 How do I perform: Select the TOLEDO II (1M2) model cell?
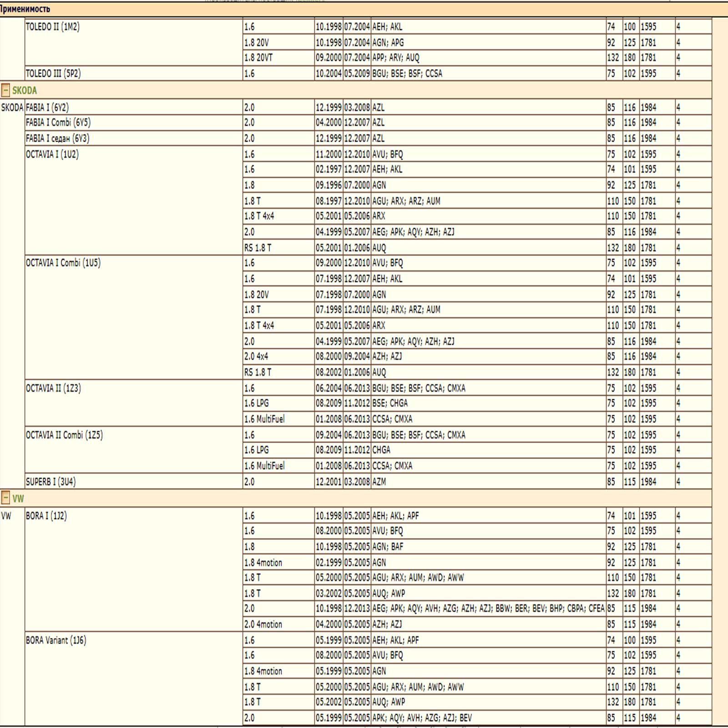53,27
